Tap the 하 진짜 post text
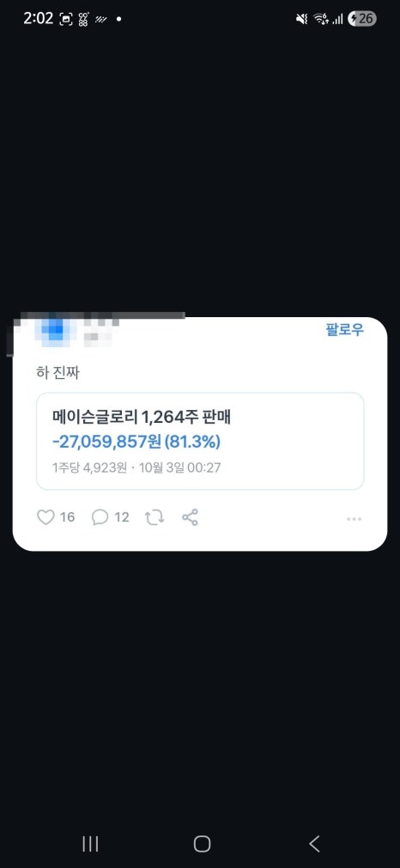The image size is (400, 868). click(58, 373)
